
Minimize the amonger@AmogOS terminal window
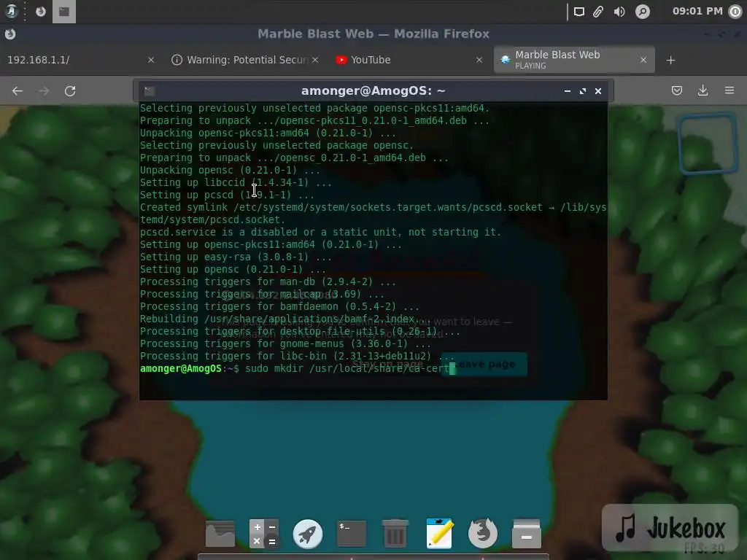[568, 91]
